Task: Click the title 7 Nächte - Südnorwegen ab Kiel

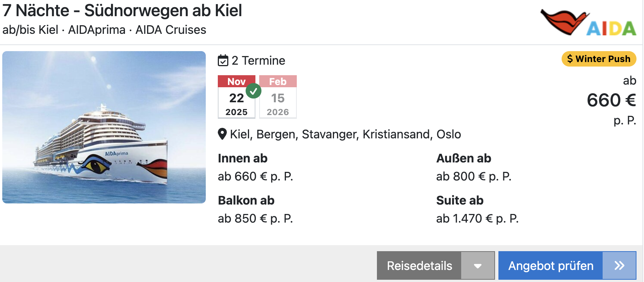Action: tap(122, 11)
